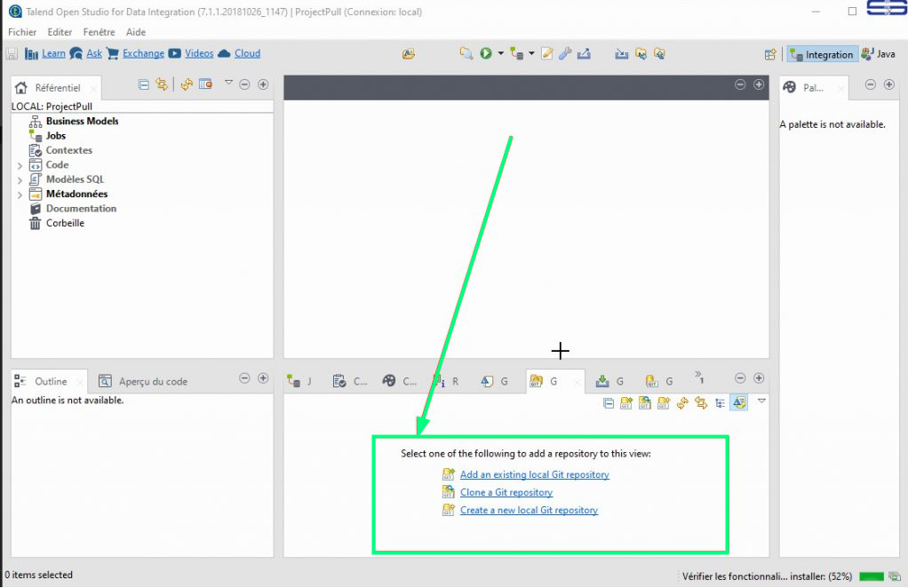Toggle the highlighted link-with-editor button in the Git view
Viewport: 908px width, 588px height.
click(739, 402)
